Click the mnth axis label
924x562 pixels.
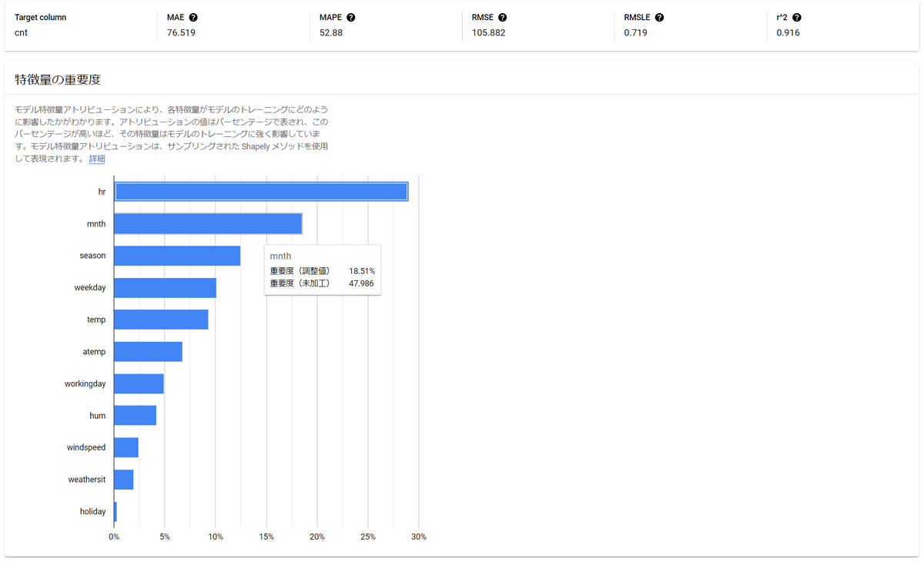click(96, 224)
